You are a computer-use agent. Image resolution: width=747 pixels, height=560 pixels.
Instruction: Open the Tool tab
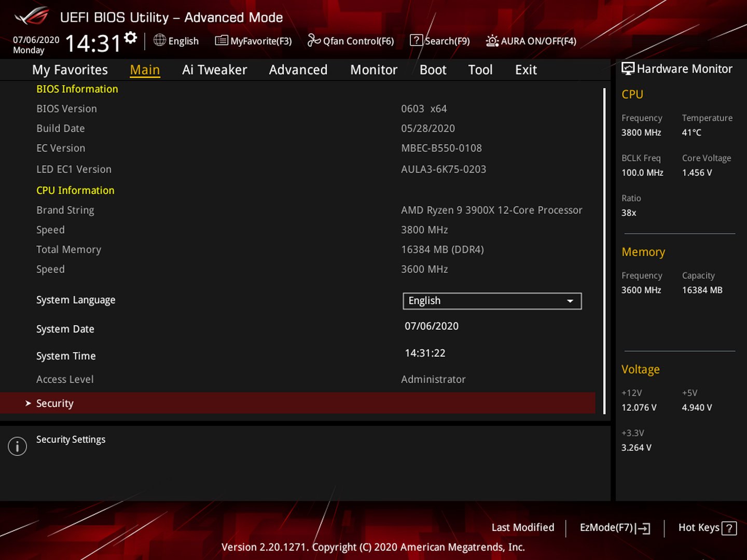480,70
